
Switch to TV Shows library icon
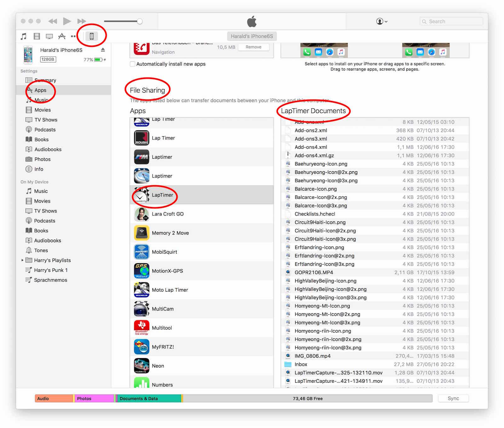(x=49, y=36)
